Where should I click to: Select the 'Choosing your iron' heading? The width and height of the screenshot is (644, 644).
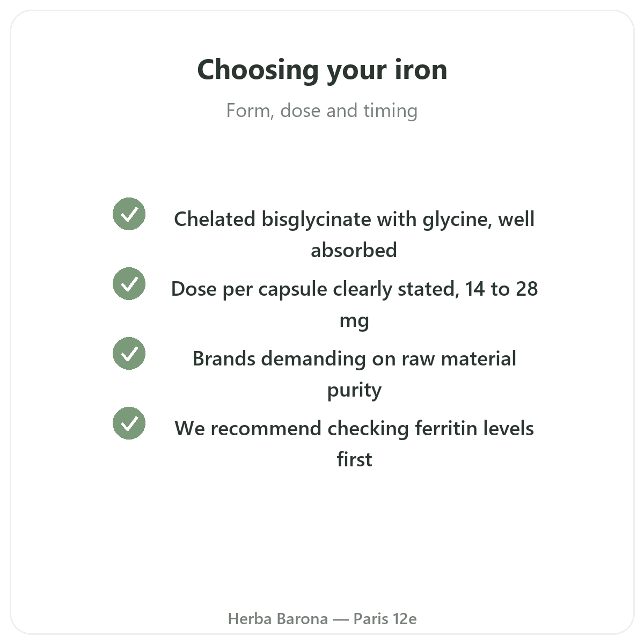322,70
